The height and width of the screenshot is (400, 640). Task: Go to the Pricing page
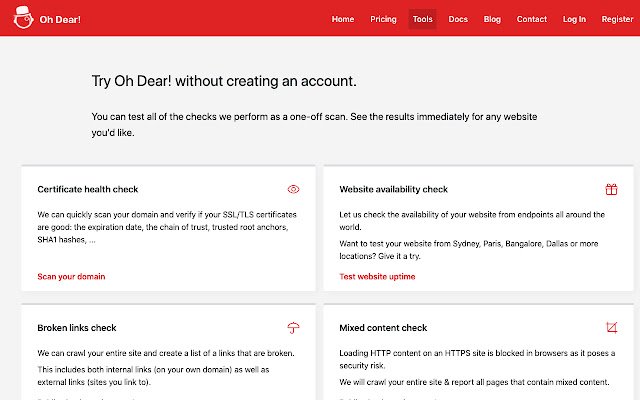pos(383,19)
